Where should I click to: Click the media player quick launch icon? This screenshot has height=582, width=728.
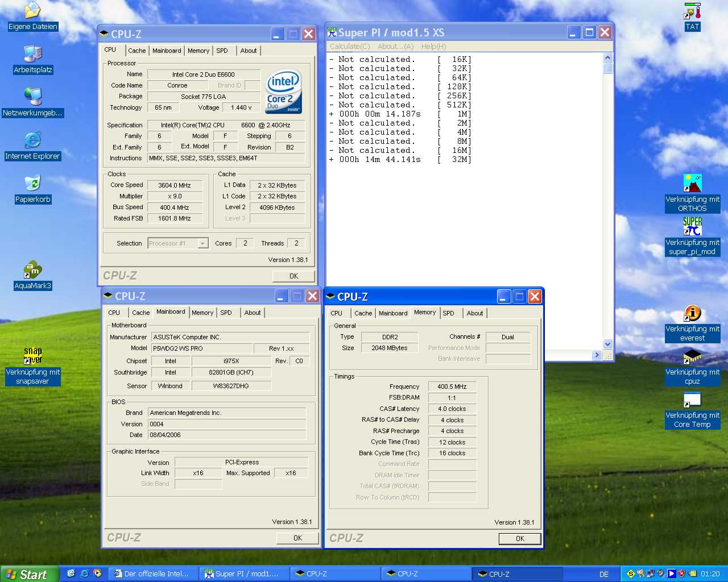pos(97,573)
